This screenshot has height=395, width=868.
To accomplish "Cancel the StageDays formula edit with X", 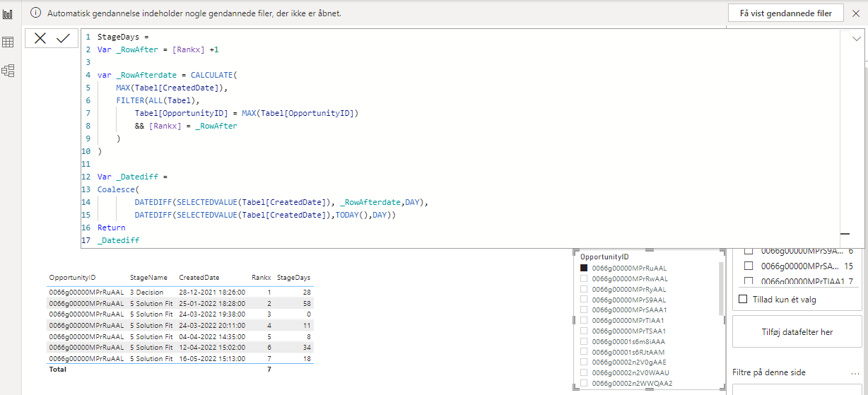I will point(40,38).
